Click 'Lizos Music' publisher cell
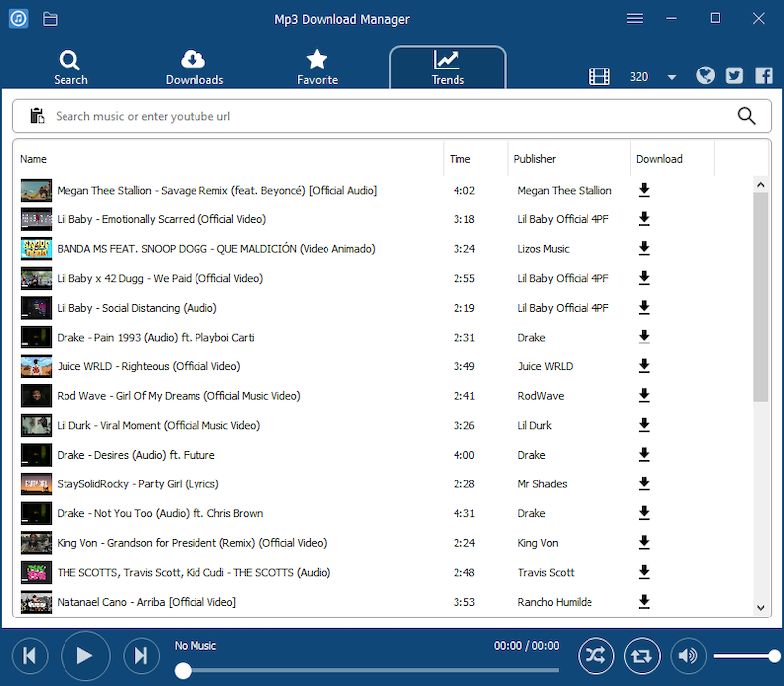Screen dimensions: 784x686 (543, 249)
